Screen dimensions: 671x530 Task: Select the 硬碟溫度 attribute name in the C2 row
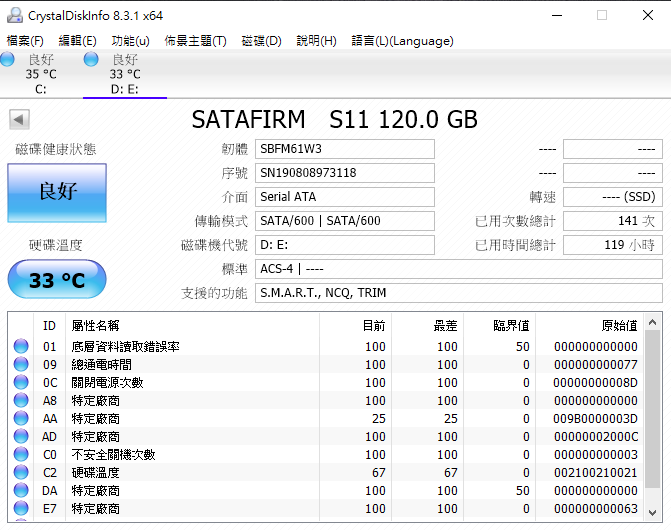point(95,472)
